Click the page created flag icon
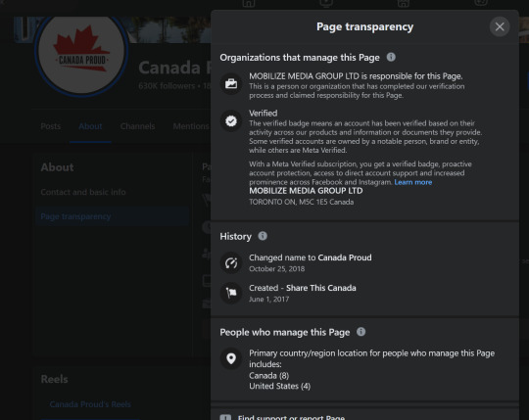 [x=231, y=293]
